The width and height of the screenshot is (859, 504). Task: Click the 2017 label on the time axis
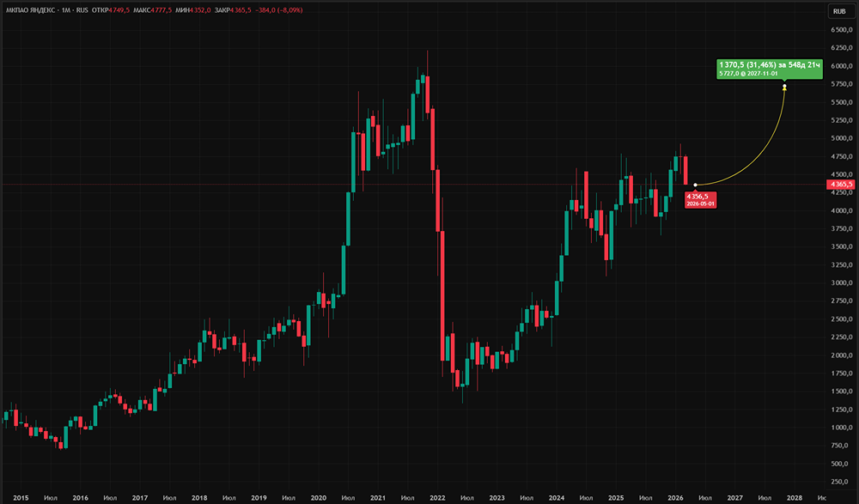(140, 498)
